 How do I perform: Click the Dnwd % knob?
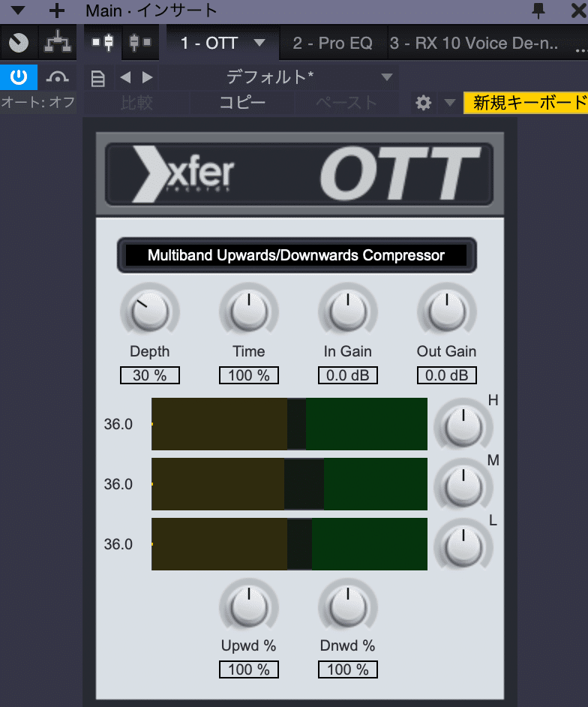pos(348,606)
